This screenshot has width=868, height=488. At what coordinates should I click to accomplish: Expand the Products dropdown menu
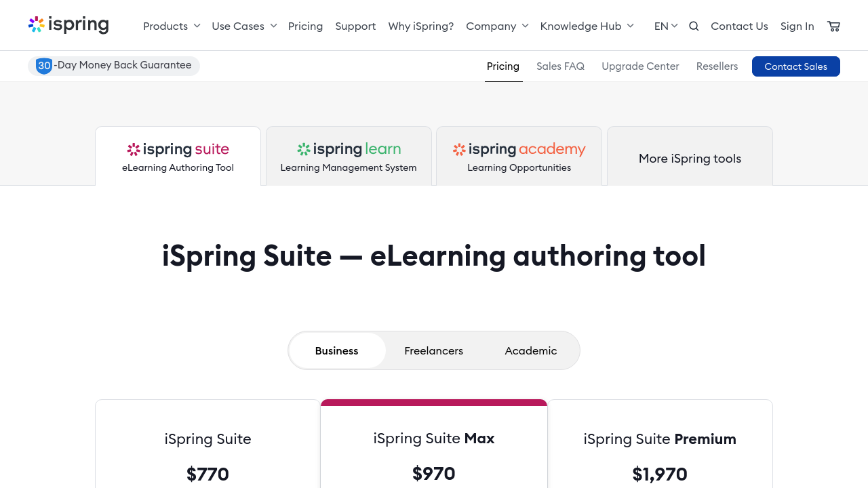[x=172, y=26]
